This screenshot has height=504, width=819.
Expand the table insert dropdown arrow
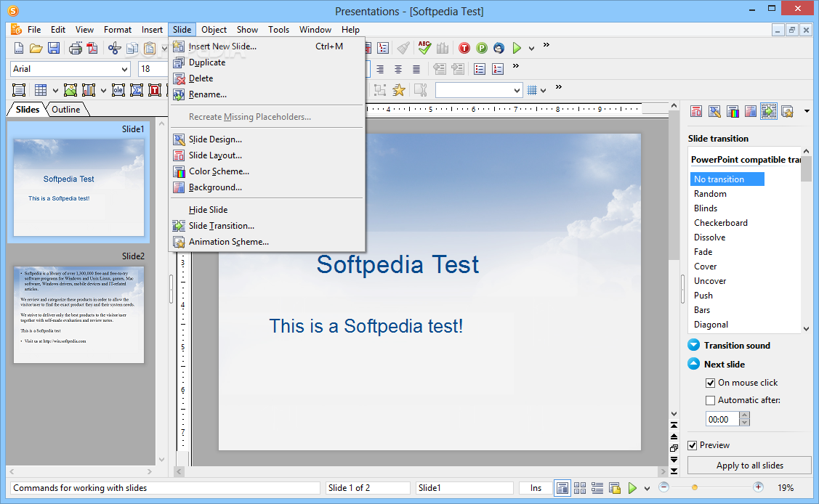coord(55,91)
